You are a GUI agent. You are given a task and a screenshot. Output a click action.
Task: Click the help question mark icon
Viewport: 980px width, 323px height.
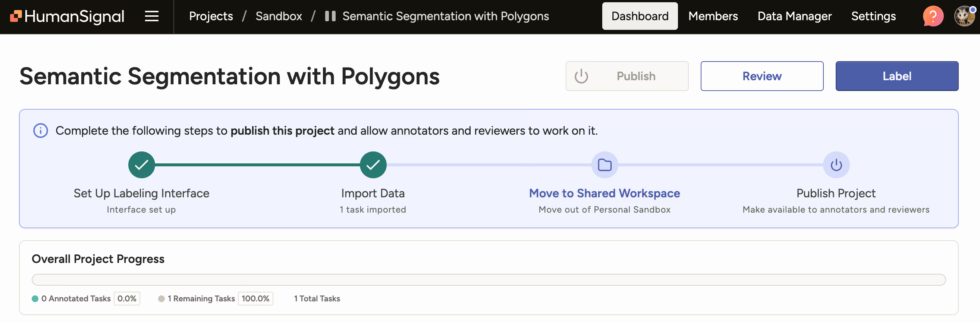[x=932, y=16]
